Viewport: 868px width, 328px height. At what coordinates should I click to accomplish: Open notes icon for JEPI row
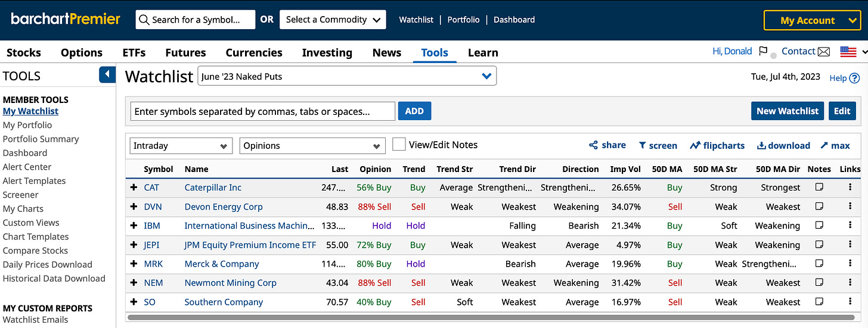pyautogui.click(x=819, y=244)
